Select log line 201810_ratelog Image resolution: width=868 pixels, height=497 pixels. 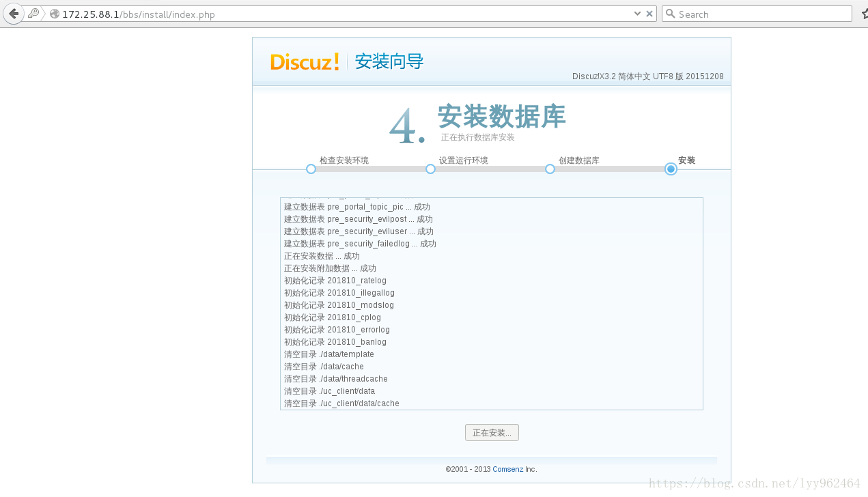point(335,281)
